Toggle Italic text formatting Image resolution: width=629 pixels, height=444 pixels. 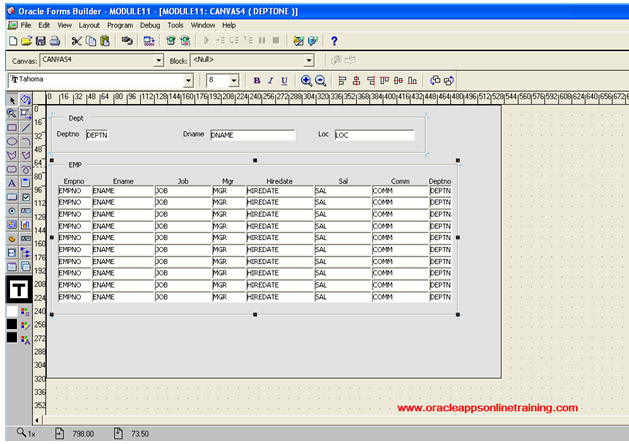[x=270, y=80]
